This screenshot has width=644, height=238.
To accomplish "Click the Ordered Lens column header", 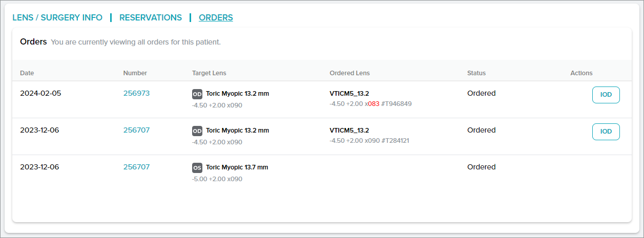I will click(349, 73).
